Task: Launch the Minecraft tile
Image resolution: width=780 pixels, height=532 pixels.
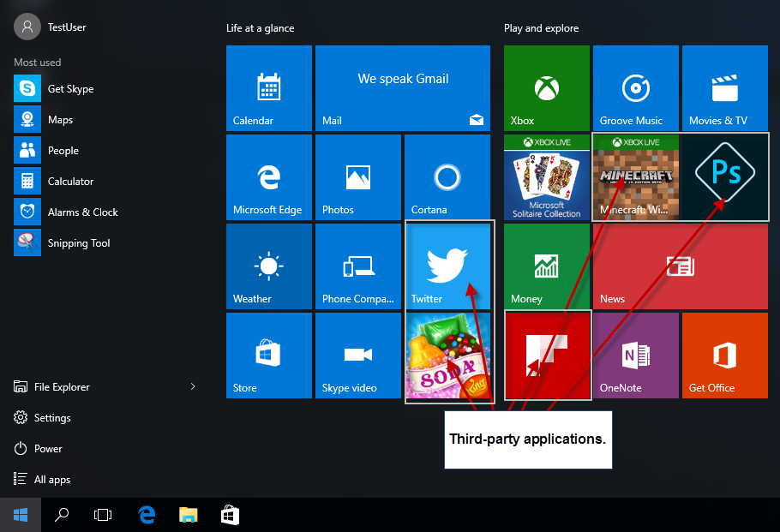Action: [x=635, y=177]
